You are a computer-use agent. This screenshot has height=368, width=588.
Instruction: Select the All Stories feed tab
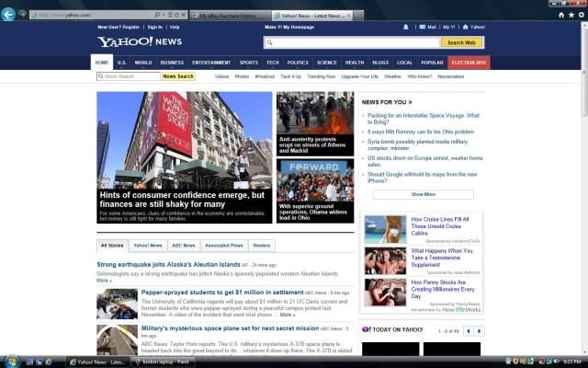112,246
